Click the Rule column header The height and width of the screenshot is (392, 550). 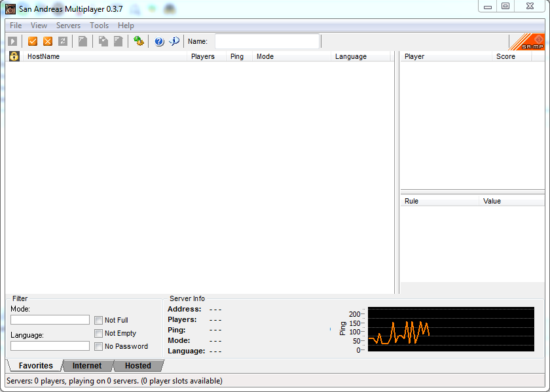[440, 201]
